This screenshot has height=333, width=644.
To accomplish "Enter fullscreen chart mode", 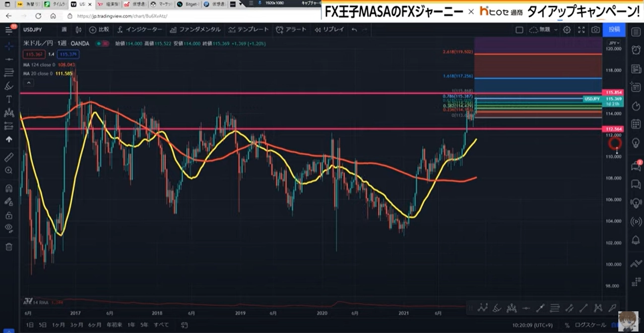I will [581, 30].
